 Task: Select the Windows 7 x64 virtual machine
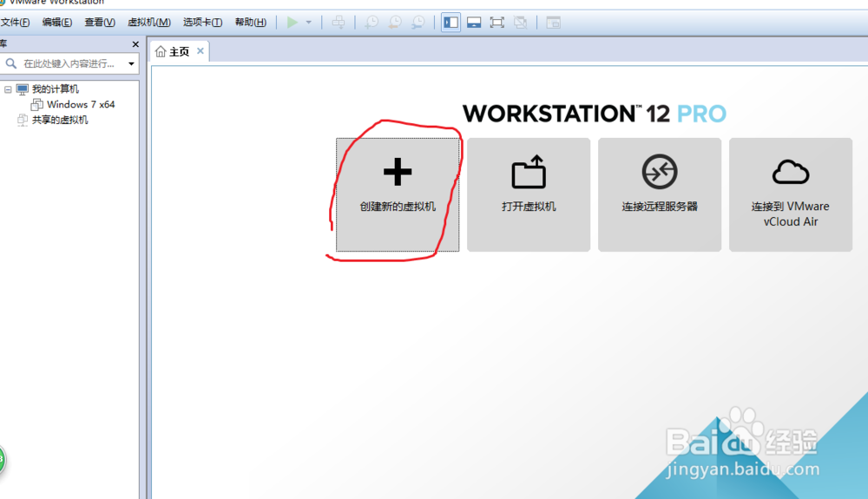tap(81, 104)
